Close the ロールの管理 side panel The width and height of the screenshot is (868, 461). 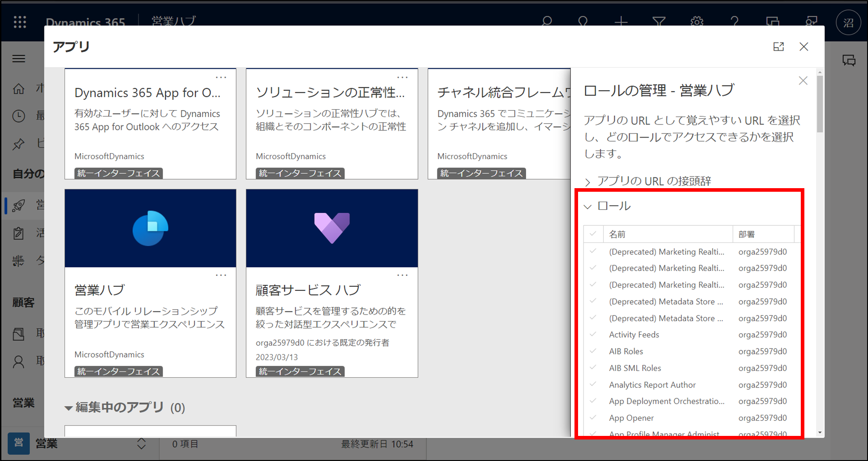click(803, 81)
